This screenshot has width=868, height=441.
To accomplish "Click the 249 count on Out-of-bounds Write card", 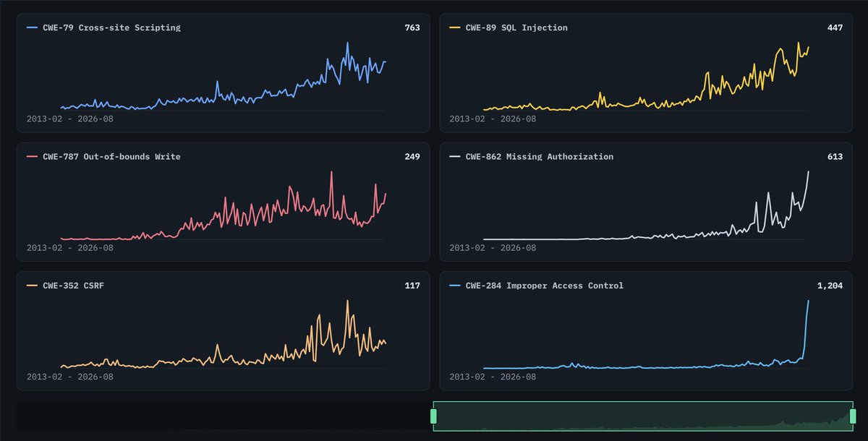I will pos(412,156).
